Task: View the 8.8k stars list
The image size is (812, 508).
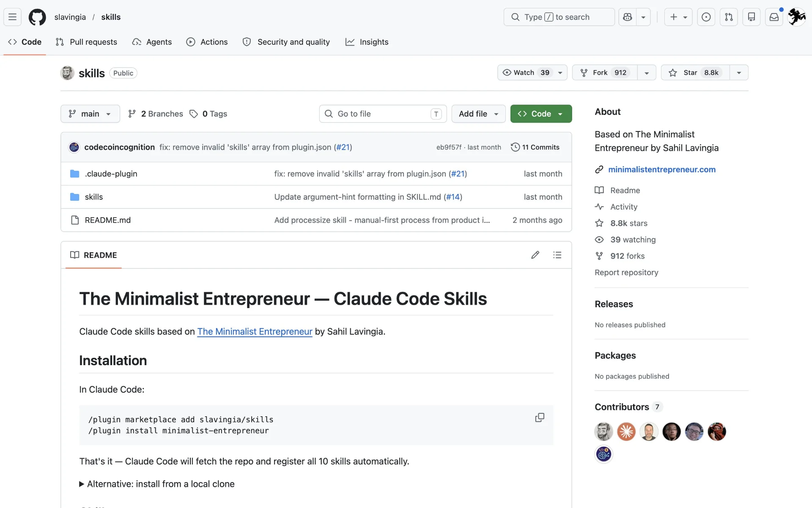Action: [629, 223]
